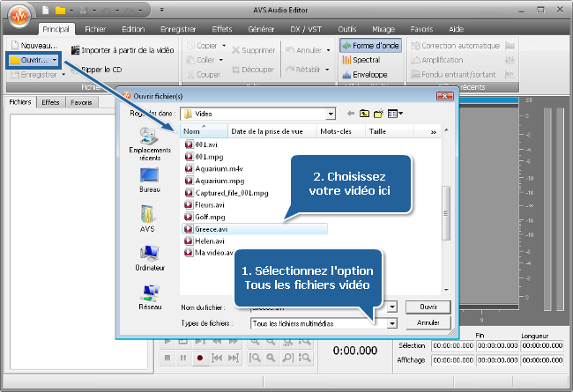Open the Favoris ribbon tab
This screenshot has height=392, width=573.
click(x=421, y=29)
